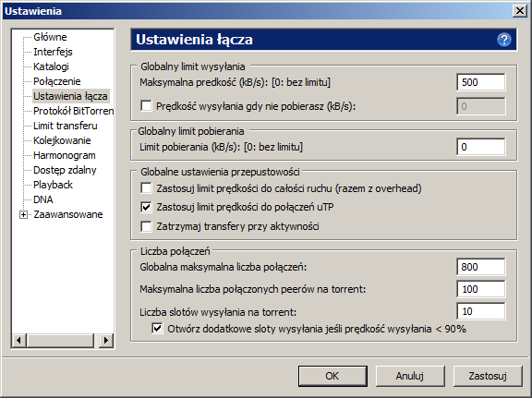Click the OK button
532x398 pixels.
click(x=332, y=376)
